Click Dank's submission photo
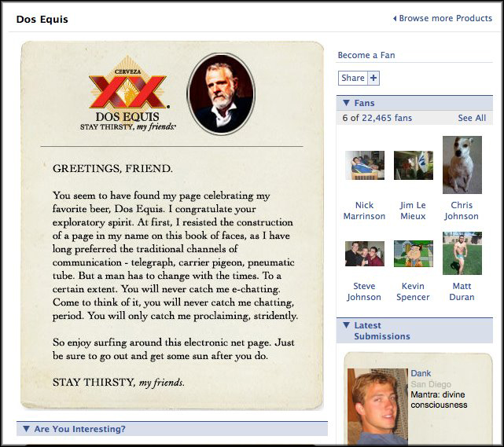Screen dimensions: 504x447 pos(377,406)
